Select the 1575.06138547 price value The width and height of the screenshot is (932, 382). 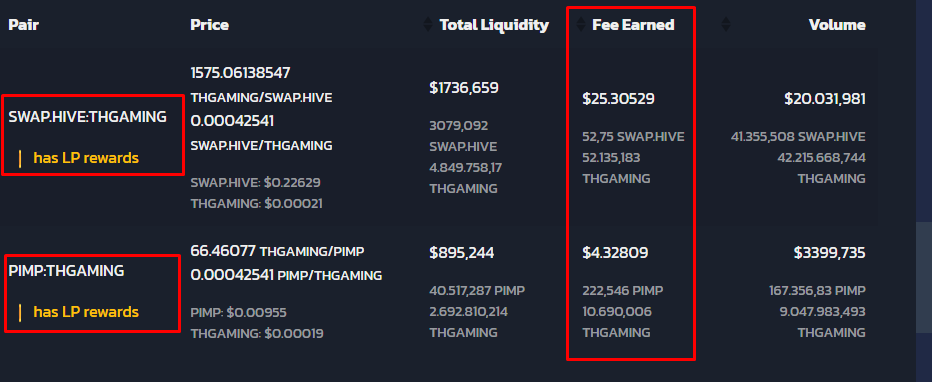click(x=240, y=73)
